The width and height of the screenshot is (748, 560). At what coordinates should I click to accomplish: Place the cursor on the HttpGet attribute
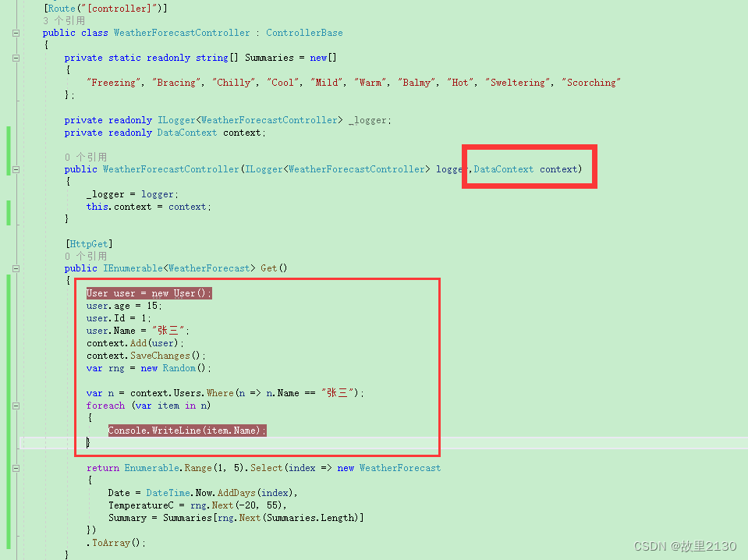88,243
